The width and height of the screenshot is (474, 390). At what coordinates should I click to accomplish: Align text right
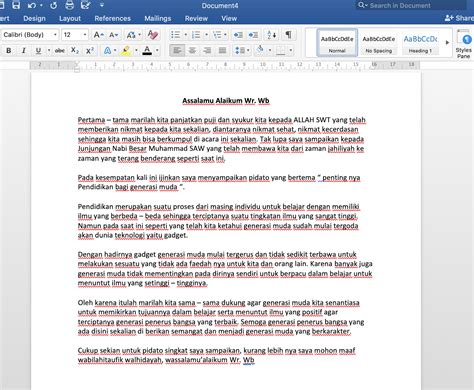(207, 51)
